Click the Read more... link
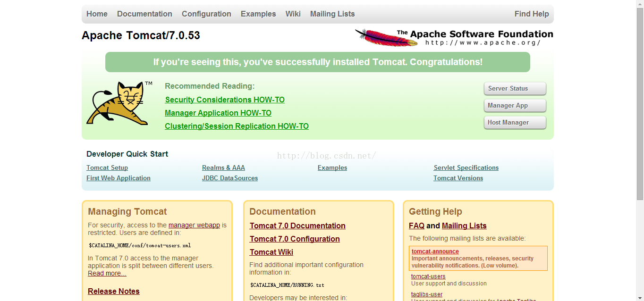This screenshot has width=644, height=301. pyautogui.click(x=107, y=273)
